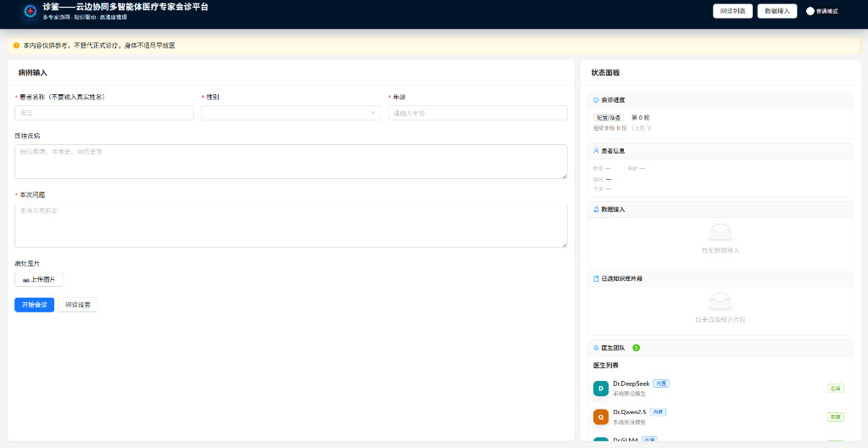Click the Dr.DeepSeek avatar

coord(601,388)
